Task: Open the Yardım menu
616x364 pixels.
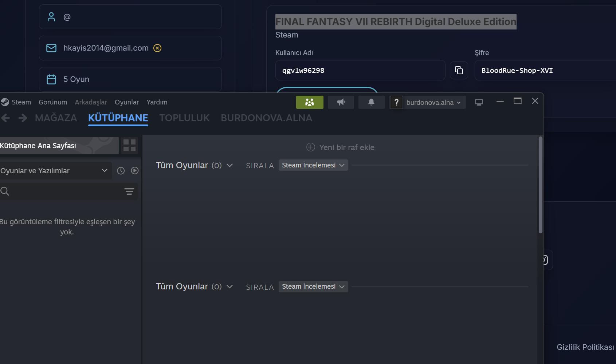Action: coord(157,102)
